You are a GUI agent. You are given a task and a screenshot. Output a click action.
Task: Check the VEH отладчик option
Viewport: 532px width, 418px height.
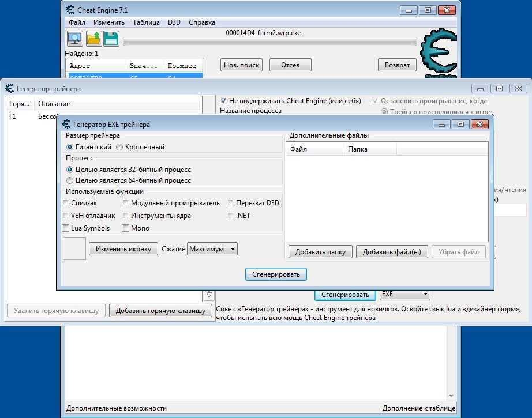coord(66,216)
